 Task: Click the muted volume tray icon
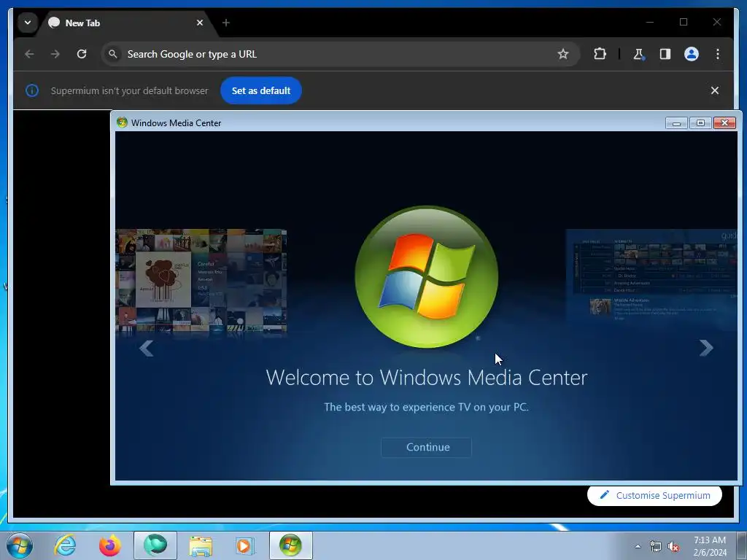pyautogui.click(x=673, y=546)
